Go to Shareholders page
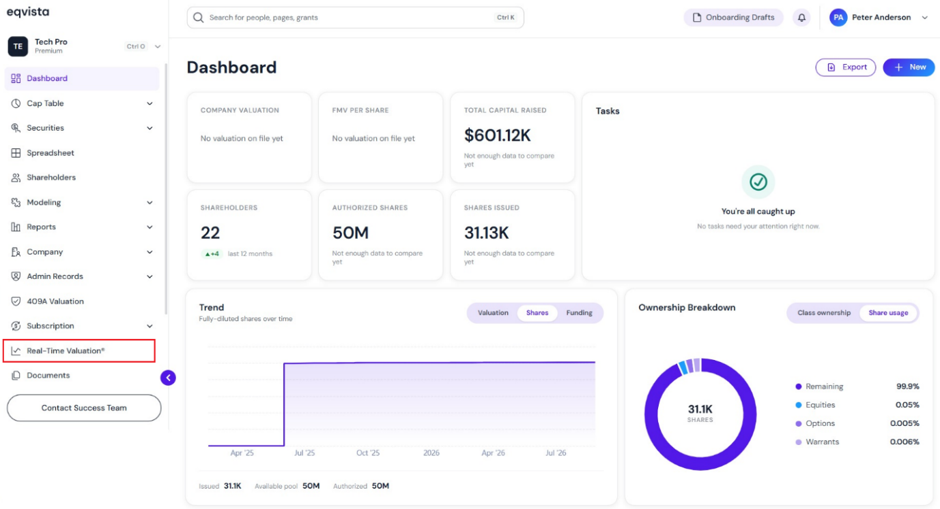This screenshot has height=509, width=940. coord(82,177)
